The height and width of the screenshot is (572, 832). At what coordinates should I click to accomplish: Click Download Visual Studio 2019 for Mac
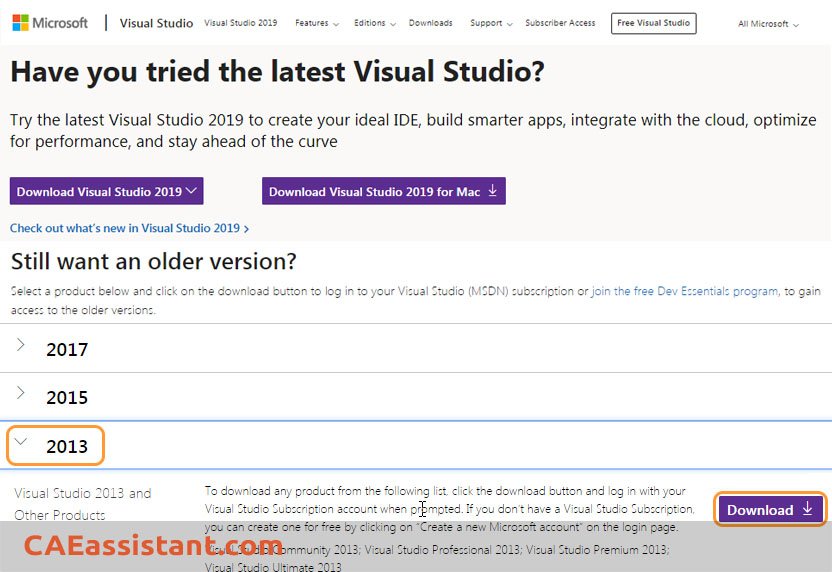(384, 191)
